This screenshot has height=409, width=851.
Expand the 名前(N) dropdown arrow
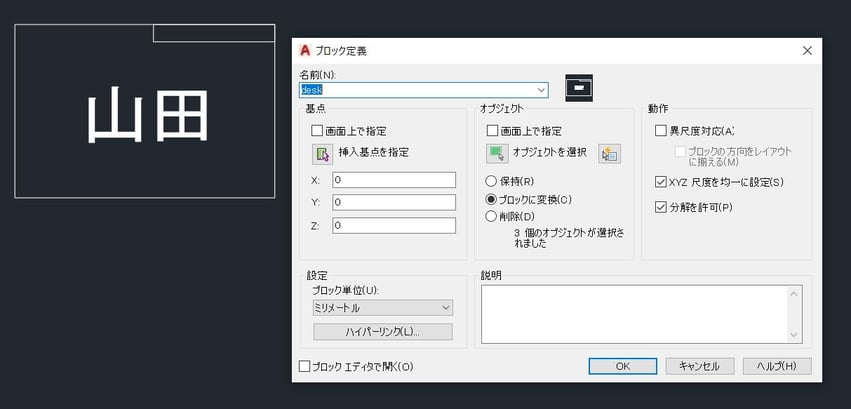coord(541,90)
